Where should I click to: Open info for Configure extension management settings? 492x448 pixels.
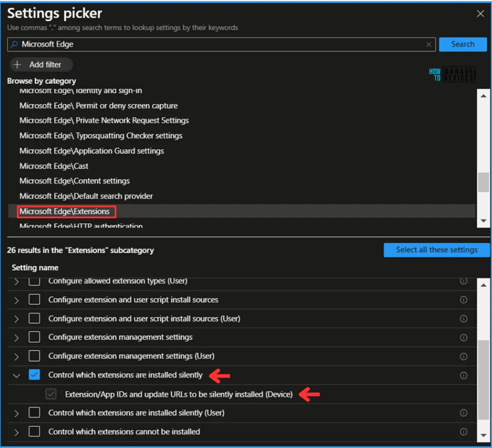click(463, 337)
